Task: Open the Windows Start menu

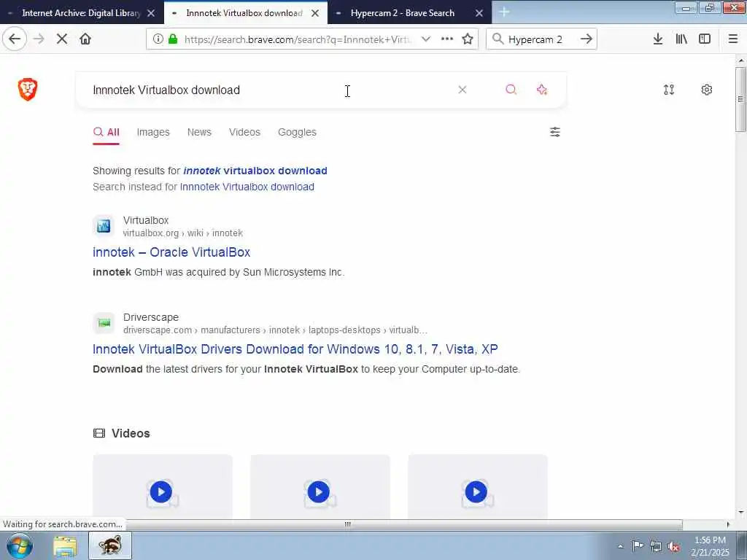Action: (19, 545)
